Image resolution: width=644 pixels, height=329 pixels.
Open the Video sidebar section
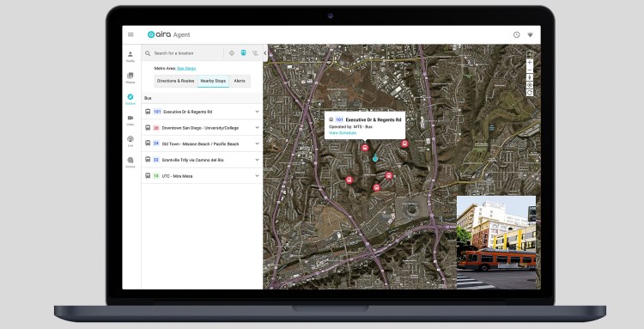click(x=131, y=120)
